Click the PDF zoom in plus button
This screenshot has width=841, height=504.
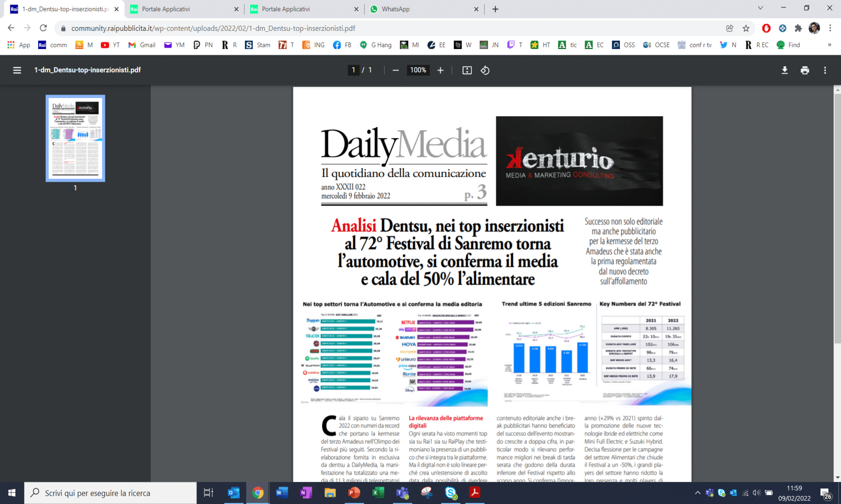click(x=440, y=70)
